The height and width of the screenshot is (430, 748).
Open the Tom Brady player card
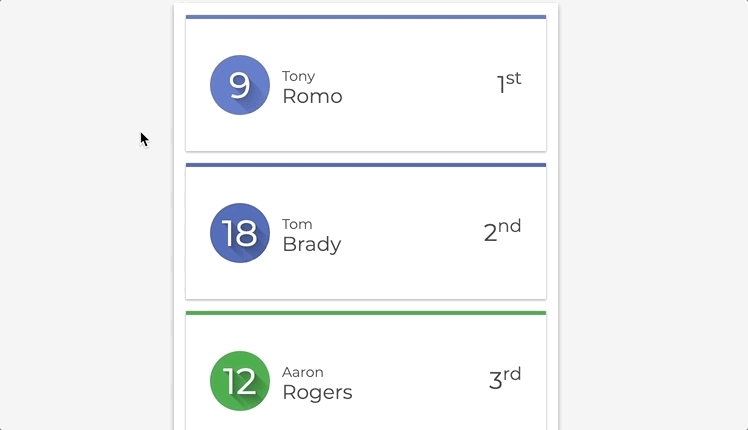tap(366, 231)
